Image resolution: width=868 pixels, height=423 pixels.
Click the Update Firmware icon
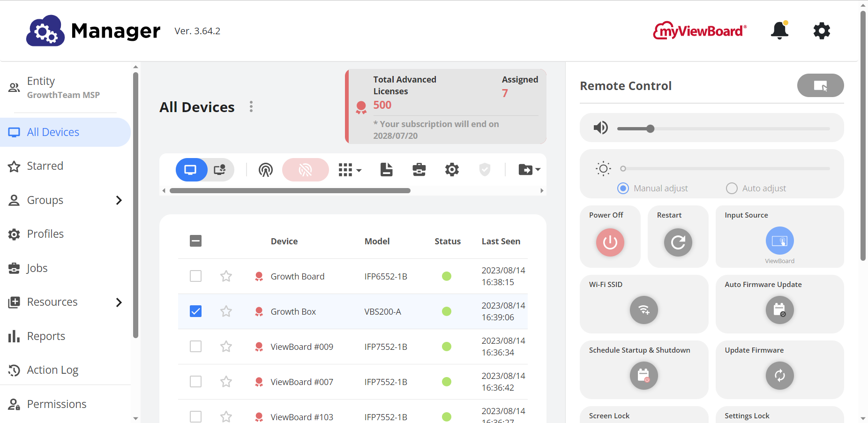(x=779, y=376)
